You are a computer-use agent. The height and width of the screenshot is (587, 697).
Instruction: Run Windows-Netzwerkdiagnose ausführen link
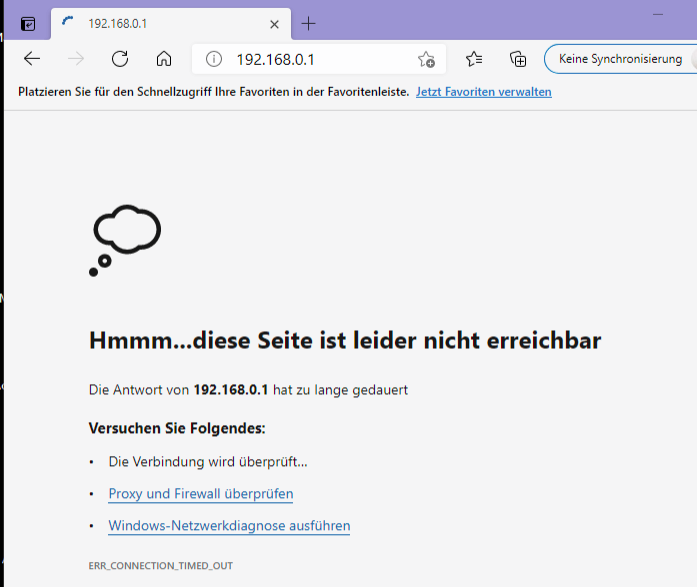coord(229,526)
